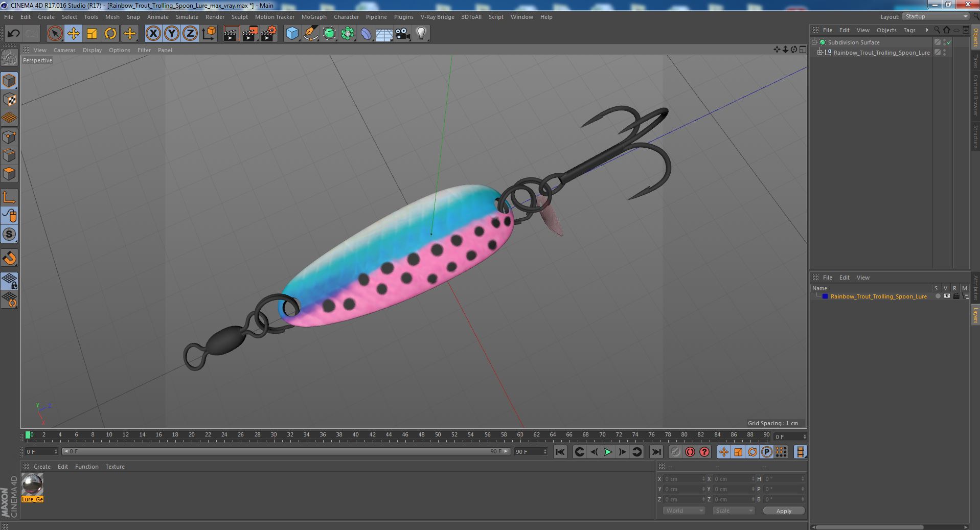Toggle the X axis lock
This screenshot has height=530, width=980.
[153, 34]
